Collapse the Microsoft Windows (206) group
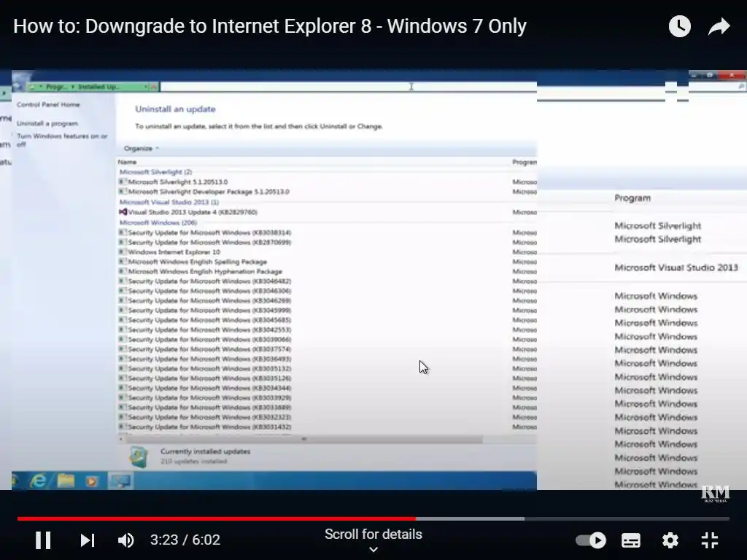The width and height of the screenshot is (747, 560). click(158, 222)
